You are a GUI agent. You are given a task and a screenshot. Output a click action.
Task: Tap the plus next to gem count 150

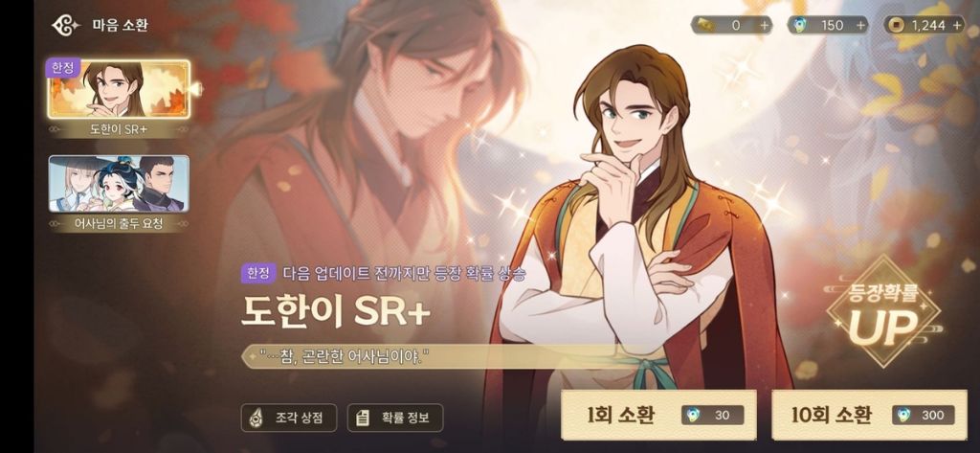(x=860, y=25)
